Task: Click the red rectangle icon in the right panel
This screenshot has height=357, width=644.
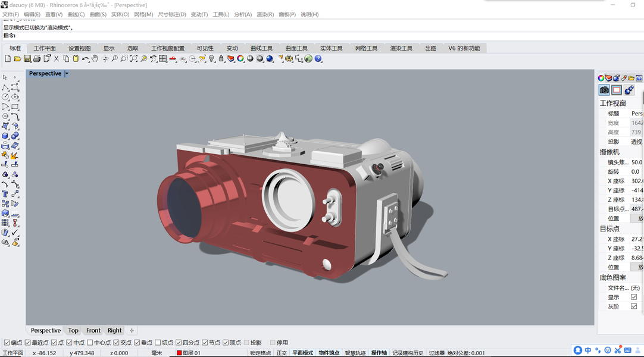Action: [x=617, y=90]
